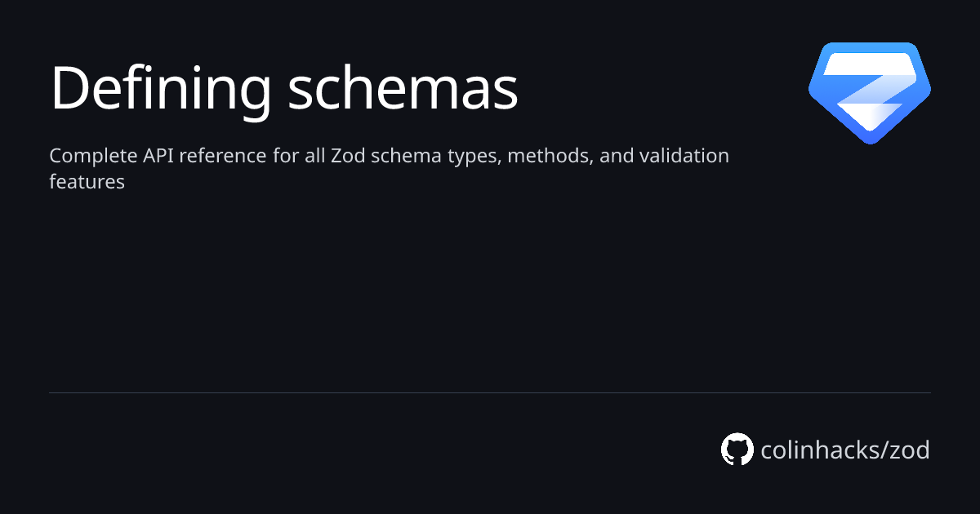
Task: Click the word "validation" in the description
Action: (x=684, y=156)
